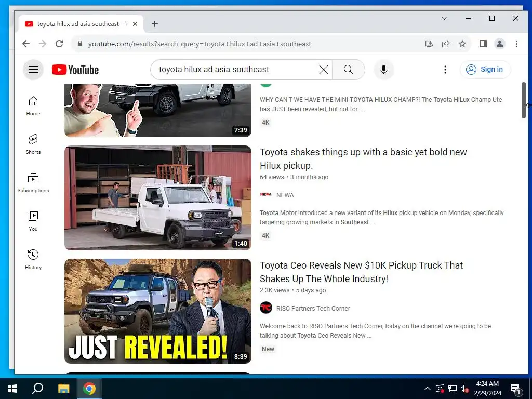Go back with the browser back arrow
The height and width of the screenshot is (399, 532).
(x=26, y=44)
